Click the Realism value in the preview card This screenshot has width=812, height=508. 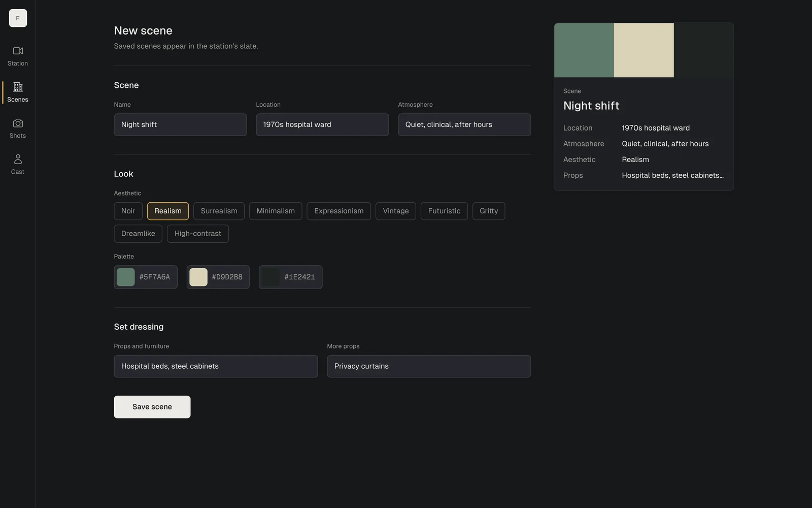(x=635, y=160)
